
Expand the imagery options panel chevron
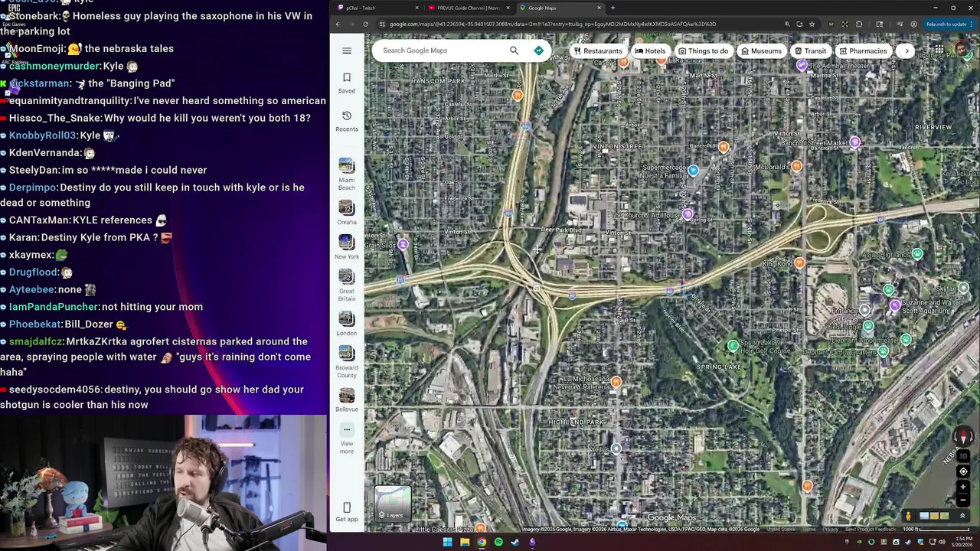(x=962, y=517)
